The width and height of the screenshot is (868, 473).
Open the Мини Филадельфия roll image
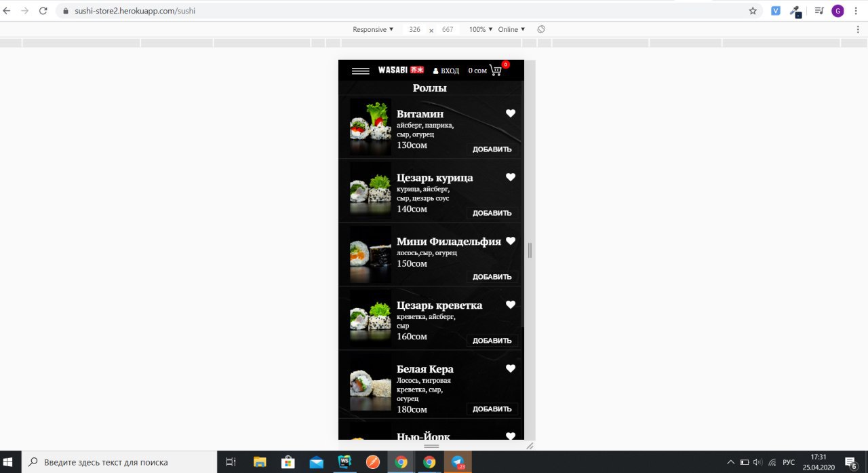point(370,254)
